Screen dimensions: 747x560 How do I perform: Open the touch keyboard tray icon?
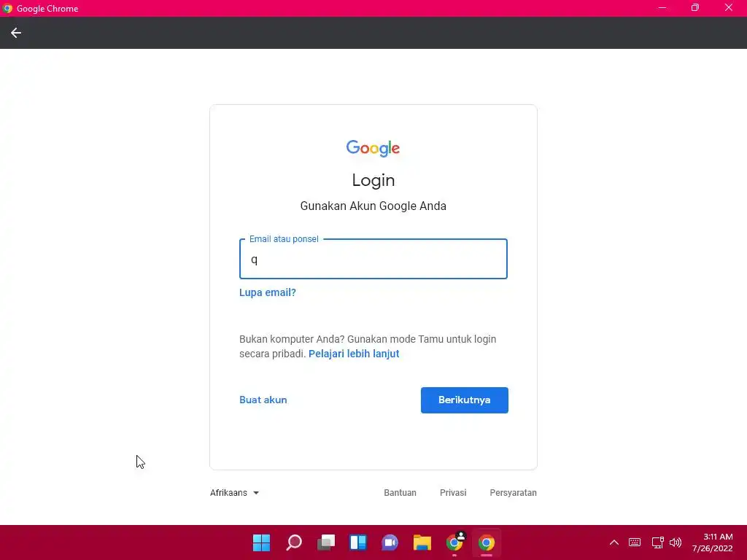point(635,542)
